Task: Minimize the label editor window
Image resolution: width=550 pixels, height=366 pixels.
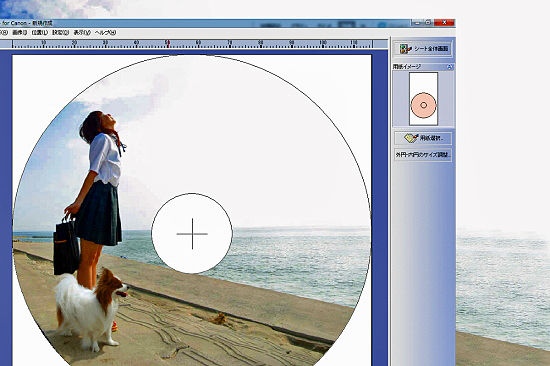Action: point(417,23)
